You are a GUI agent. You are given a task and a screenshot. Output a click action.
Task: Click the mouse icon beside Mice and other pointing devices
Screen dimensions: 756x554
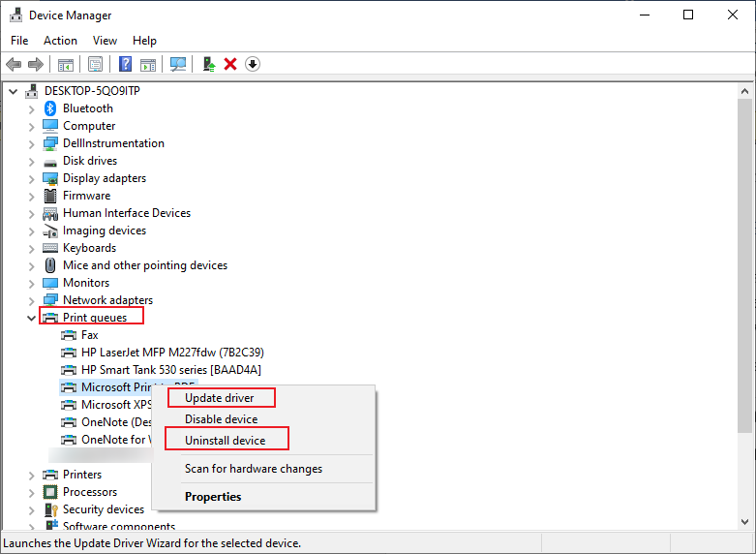(x=50, y=265)
